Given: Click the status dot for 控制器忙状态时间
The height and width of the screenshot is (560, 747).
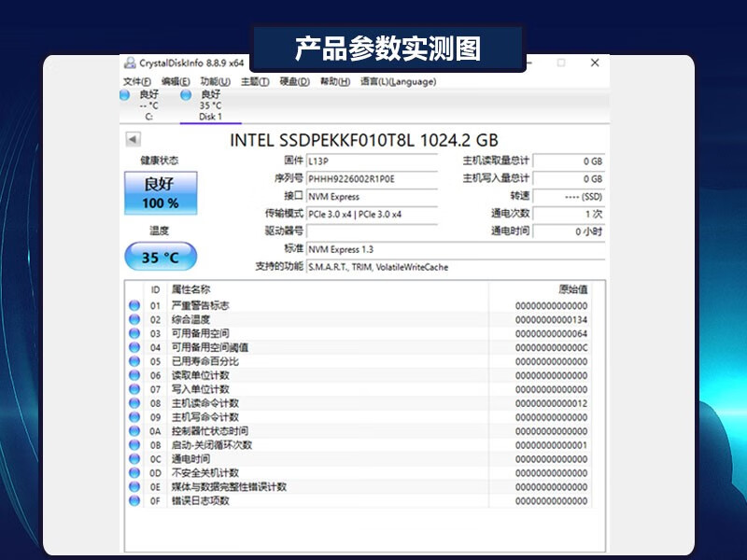Looking at the screenshot, I should coord(134,431).
